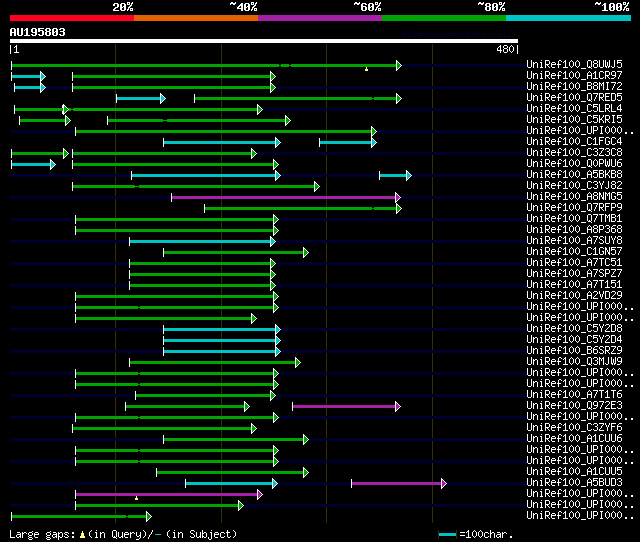Click the UniRef100_Q0PWU6 label
This screenshot has height=542, width=640.
click(574, 163)
